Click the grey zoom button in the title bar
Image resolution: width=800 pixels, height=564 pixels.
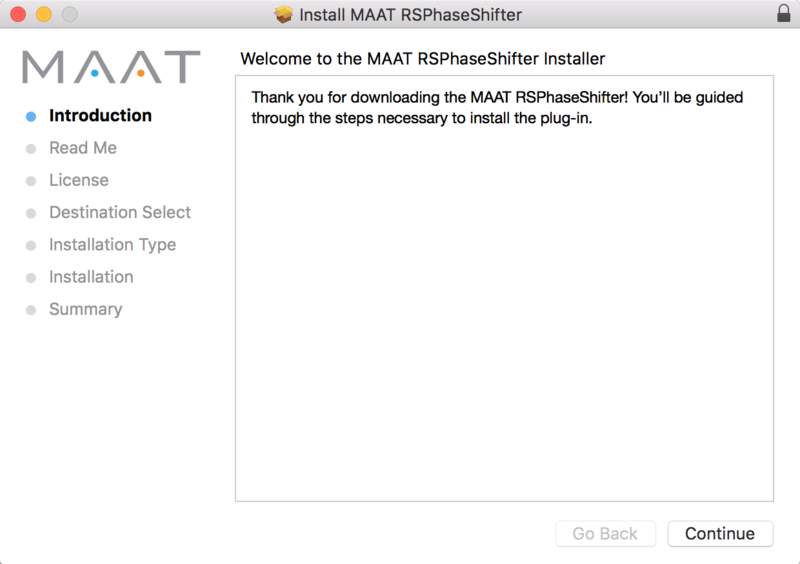pyautogui.click(x=69, y=15)
